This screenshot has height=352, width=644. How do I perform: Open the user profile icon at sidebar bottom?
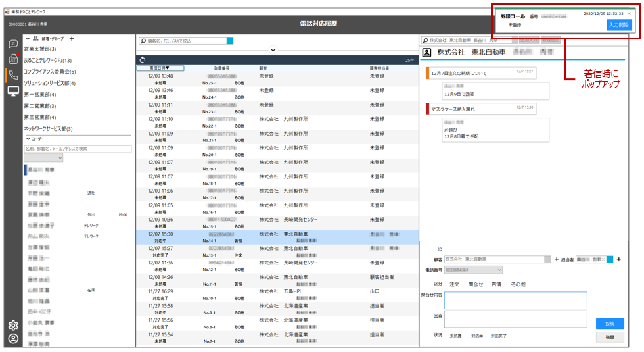pos(12,339)
